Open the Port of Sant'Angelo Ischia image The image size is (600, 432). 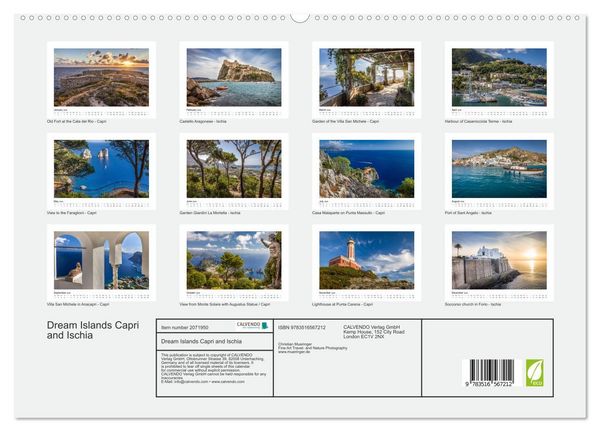click(x=499, y=169)
